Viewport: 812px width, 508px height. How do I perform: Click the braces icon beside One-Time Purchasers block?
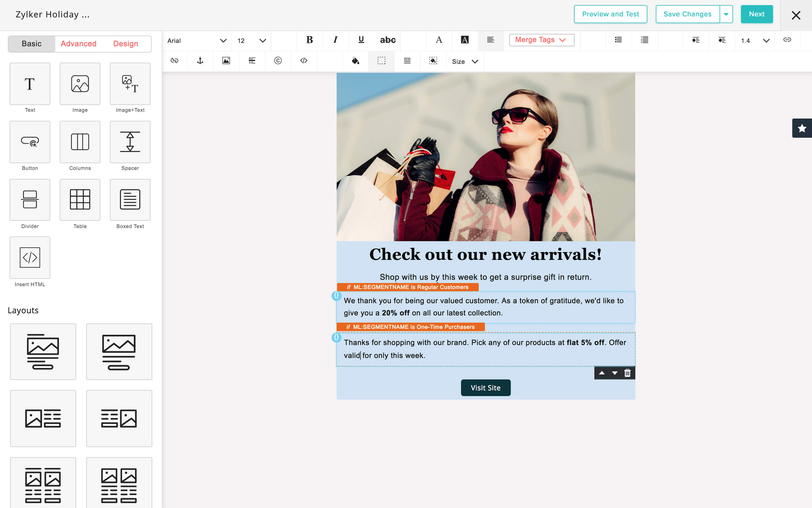(336, 337)
